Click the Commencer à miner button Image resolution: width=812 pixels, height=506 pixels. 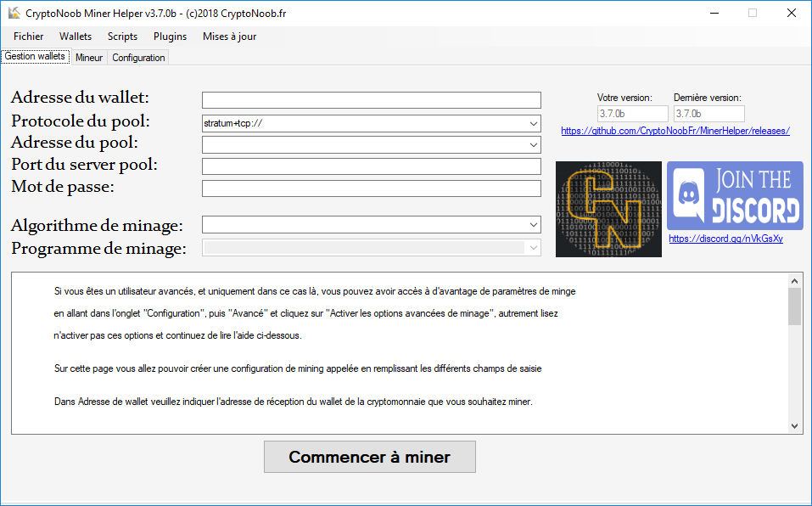pos(370,457)
